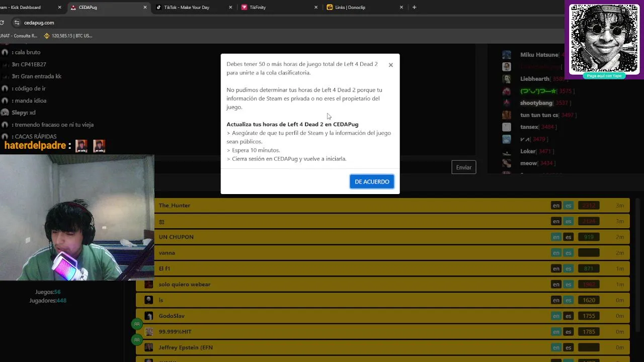Image resolution: width=644 pixels, height=362 pixels.
Task: Open shootybang in leaderboard
Action: [x=536, y=103]
